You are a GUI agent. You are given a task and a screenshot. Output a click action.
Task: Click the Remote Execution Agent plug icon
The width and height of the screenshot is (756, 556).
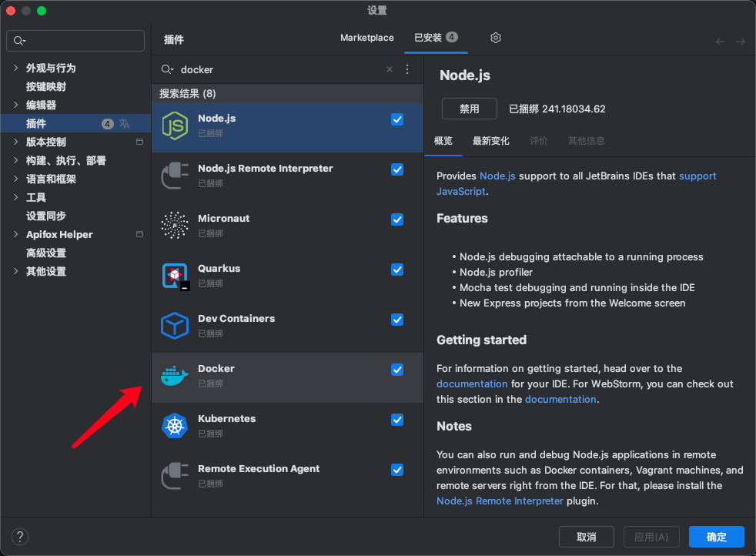[x=175, y=476]
